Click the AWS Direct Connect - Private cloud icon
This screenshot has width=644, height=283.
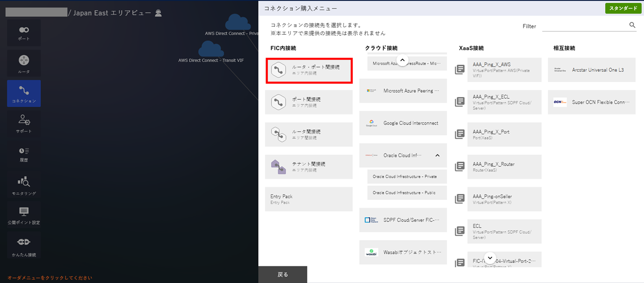tap(237, 22)
